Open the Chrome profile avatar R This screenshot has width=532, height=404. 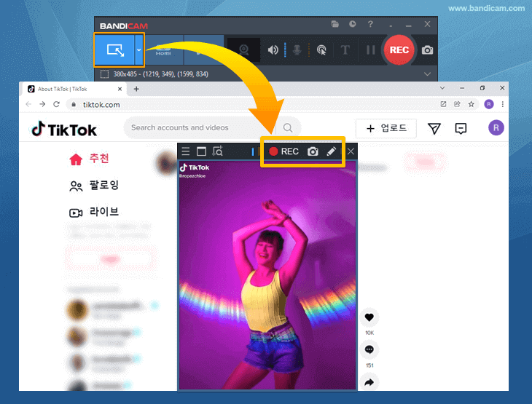(x=488, y=104)
